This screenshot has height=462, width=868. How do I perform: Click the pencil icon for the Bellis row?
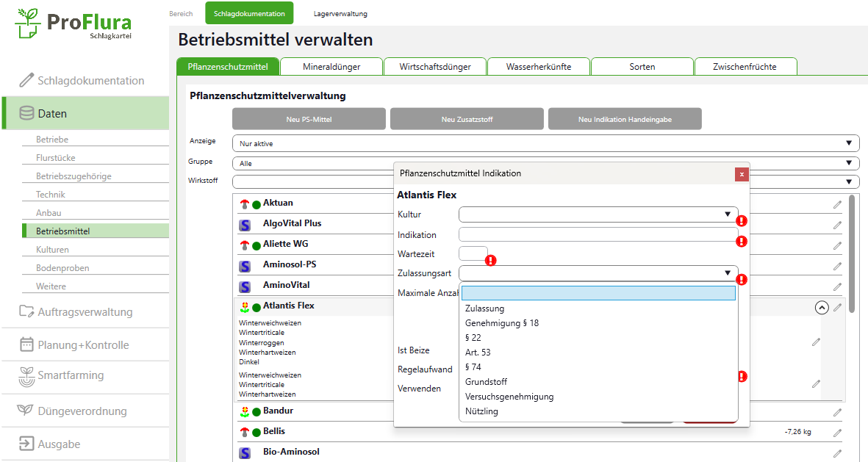837,433
